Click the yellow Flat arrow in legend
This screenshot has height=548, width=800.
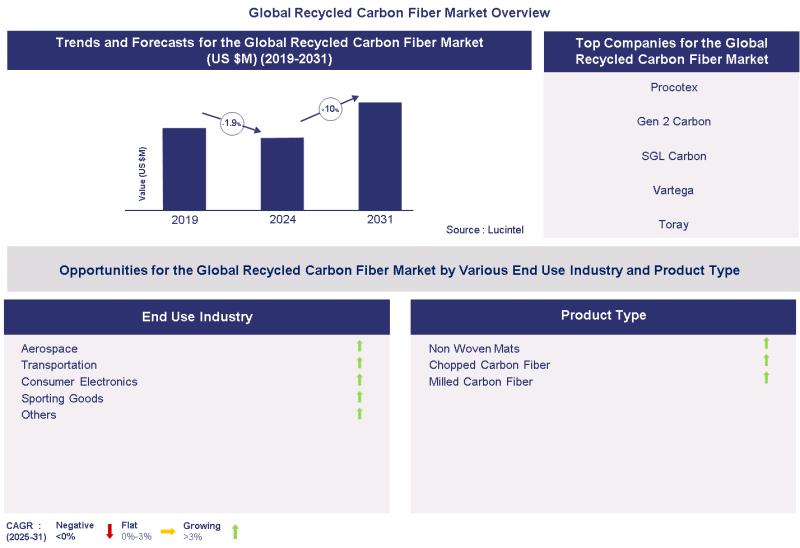click(x=167, y=531)
